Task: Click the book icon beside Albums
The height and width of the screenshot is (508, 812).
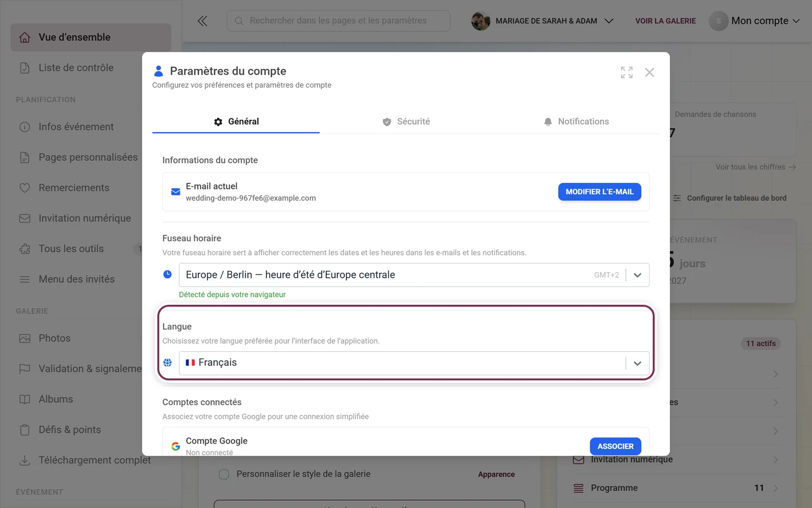Action: (25, 400)
